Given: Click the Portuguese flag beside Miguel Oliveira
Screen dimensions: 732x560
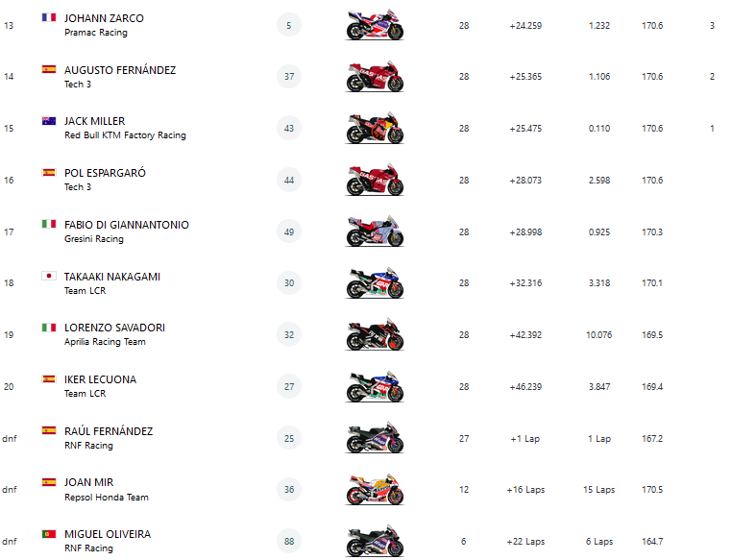Looking at the screenshot, I should (49, 533).
